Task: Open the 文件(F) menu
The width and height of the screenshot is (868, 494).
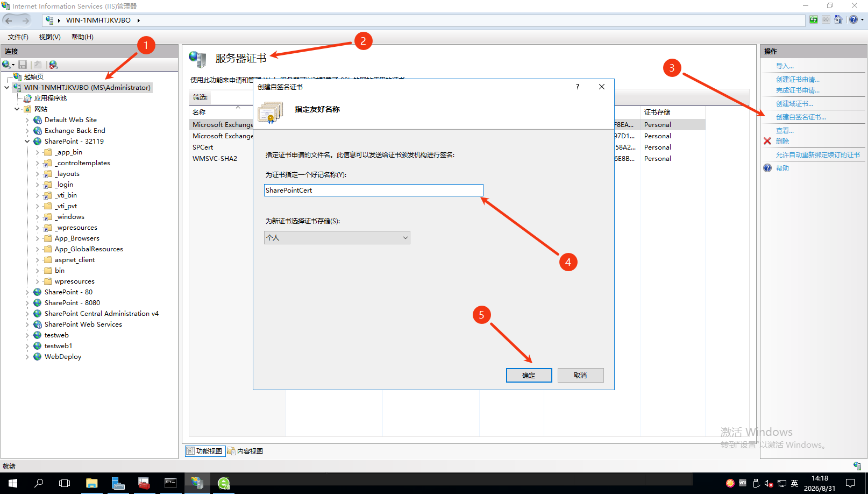Action: [x=18, y=37]
